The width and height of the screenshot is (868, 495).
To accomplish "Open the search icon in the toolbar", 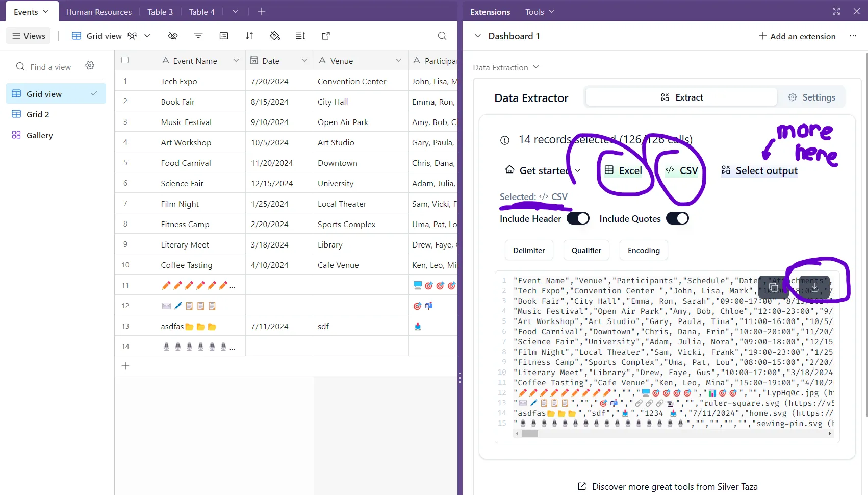I will coord(442,36).
